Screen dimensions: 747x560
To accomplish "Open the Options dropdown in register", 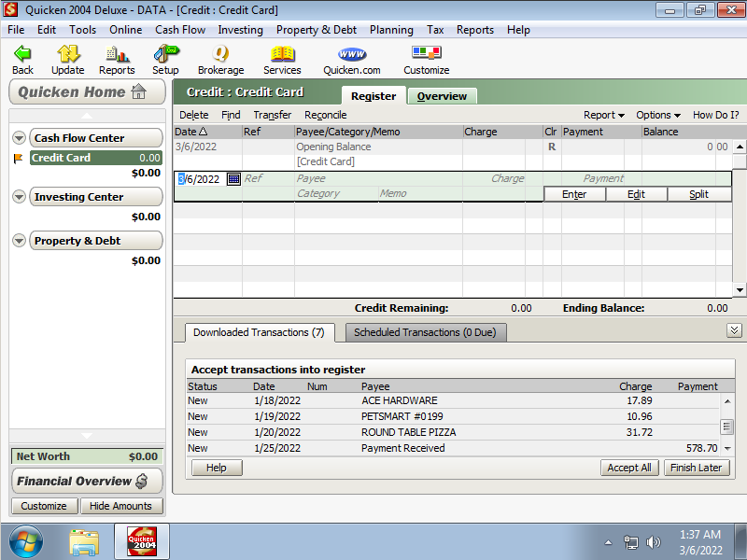I will pyautogui.click(x=658, y=115).
